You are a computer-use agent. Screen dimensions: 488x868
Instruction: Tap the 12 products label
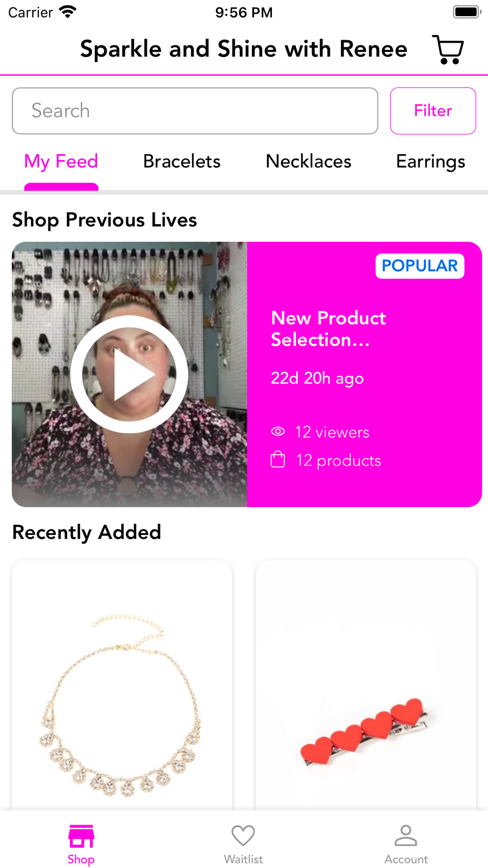click(339, 460)
